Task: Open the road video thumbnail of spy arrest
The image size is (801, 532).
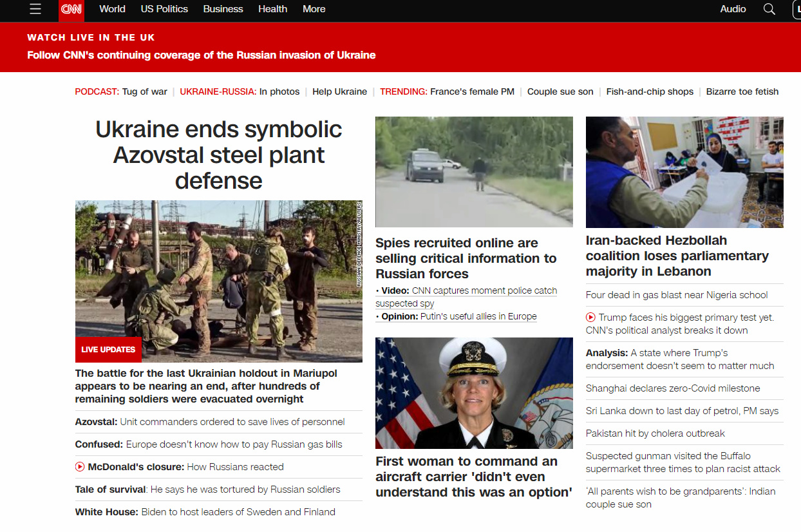Action: (474, 172)
